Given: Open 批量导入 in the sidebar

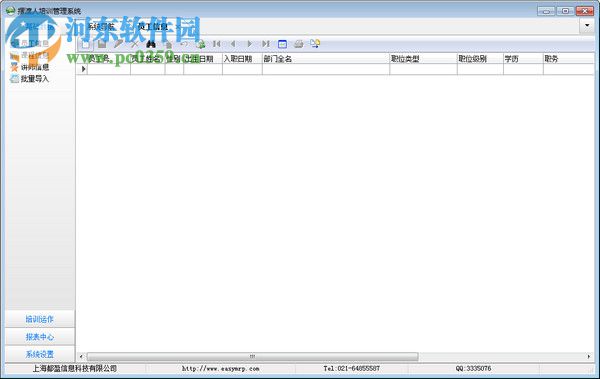Looking at the screenshot, I should (x=30, y=79).
